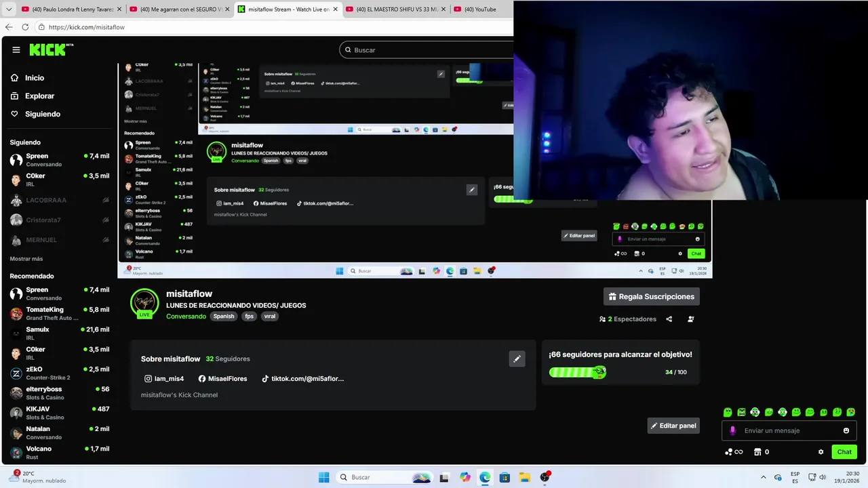
Task: Open Spreen channel under the Siguiendo list
Action: coord(60,160)
